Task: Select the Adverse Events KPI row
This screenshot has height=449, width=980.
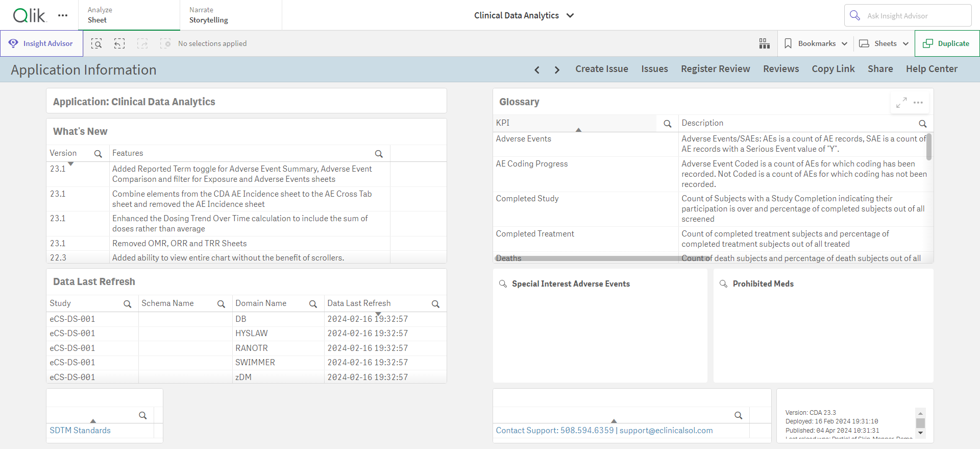Action: click(585, 144)
